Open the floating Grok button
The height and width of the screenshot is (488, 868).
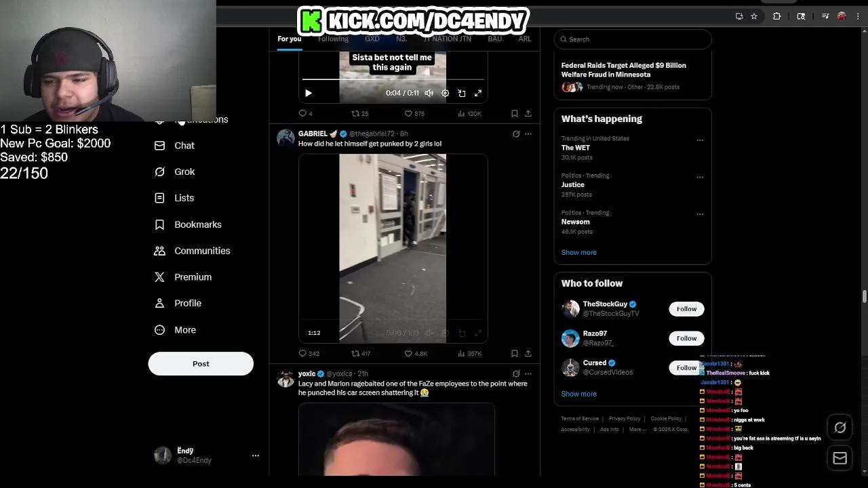pyautogui.click(x=840, y=428)
